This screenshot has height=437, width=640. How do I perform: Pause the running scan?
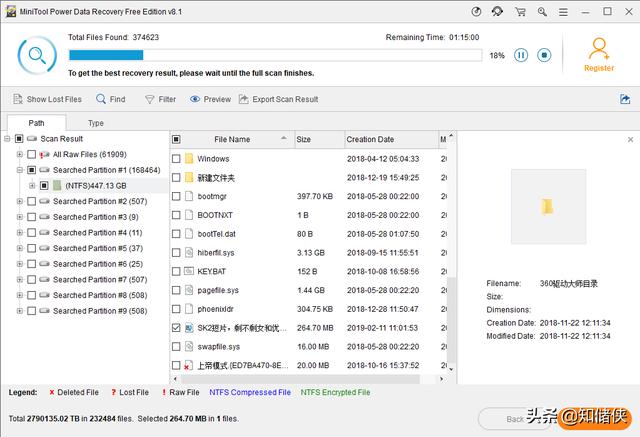click(521, 55)
